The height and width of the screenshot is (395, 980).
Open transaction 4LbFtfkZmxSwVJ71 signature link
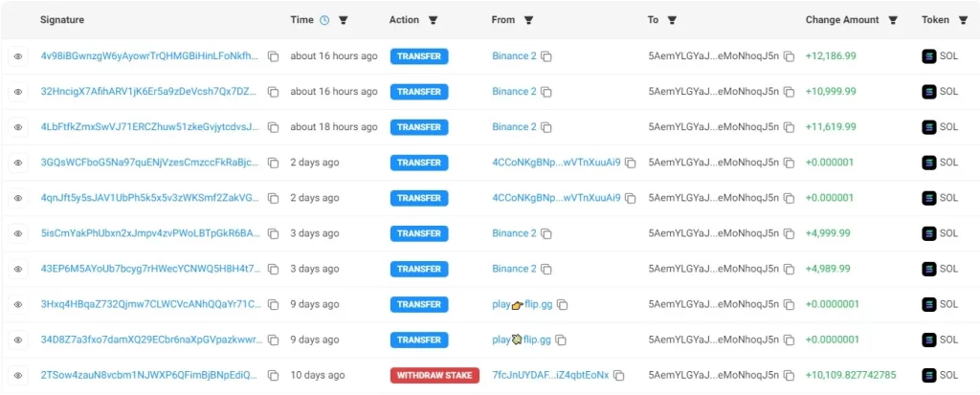149,127
